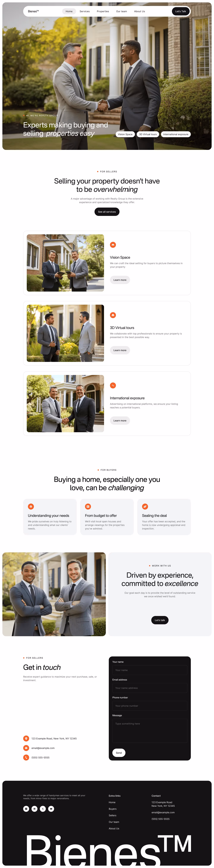Submit the form with Send button
Image resolution: width=214 pixels, height=868 pixels.
click(x=119, y=753)
